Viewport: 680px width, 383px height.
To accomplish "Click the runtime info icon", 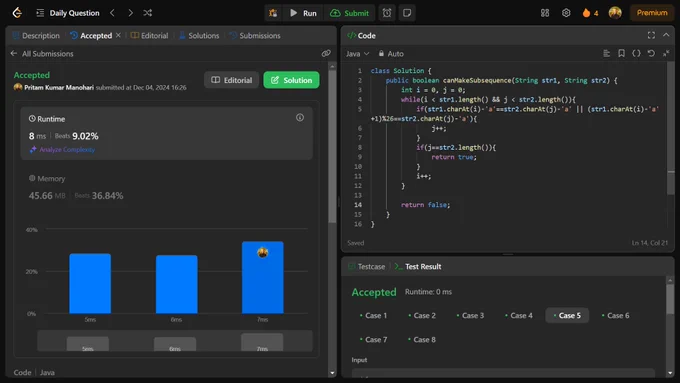I will tap(300, 118).
